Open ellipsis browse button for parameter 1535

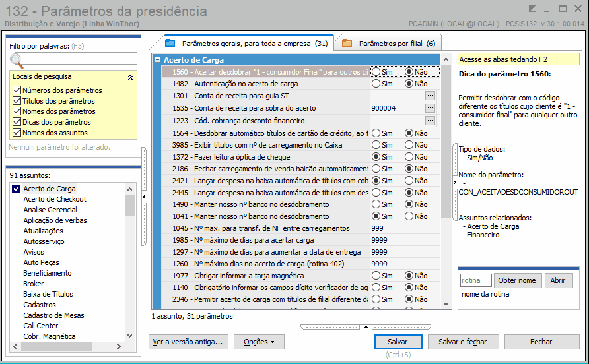(430, 108)
